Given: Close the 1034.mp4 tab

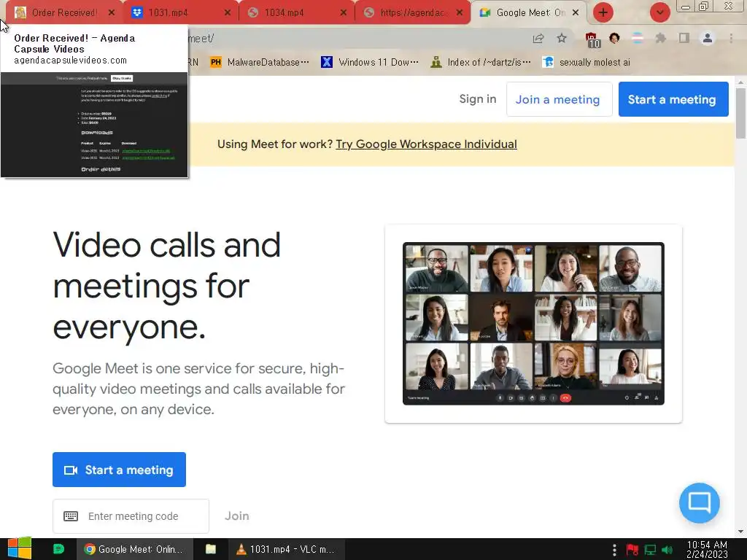Looking at the screenshot, I should pos(344,12).
